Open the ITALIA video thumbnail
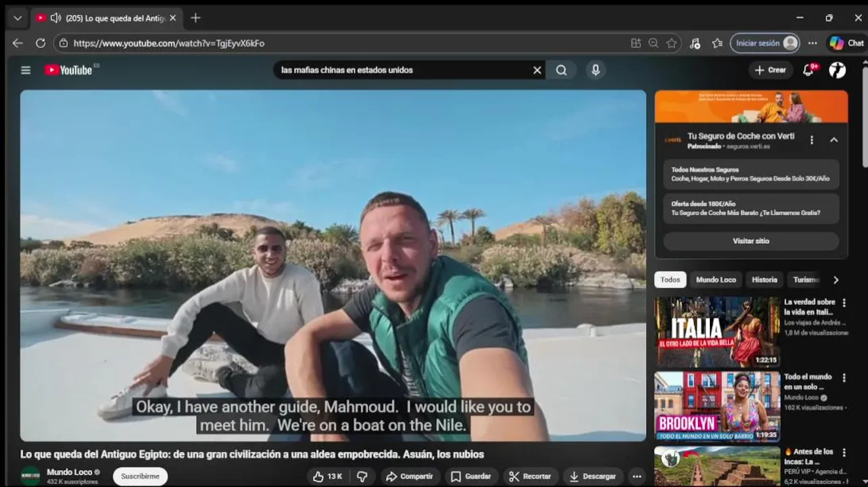The image size is (868, 487). point(717,331)
